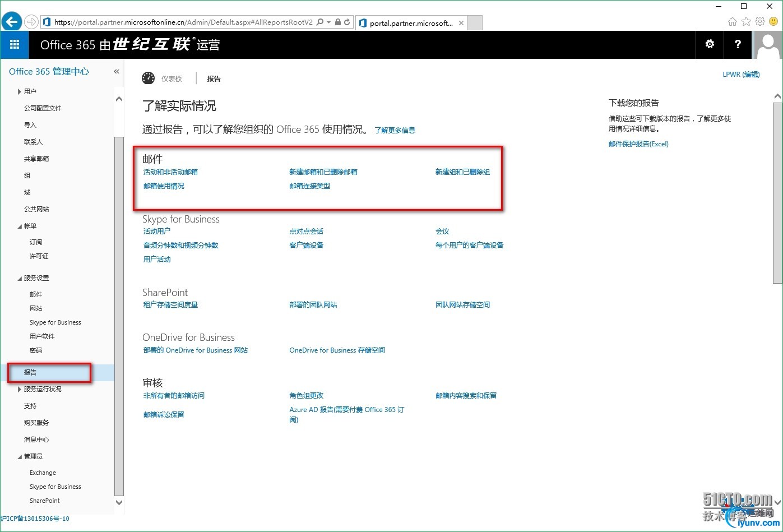
Task: Open 公司配置文件 in the sidebar
Action: coord(43,108)
